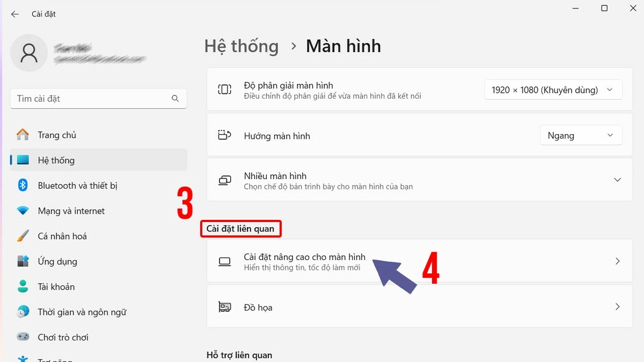The height and width of the screenshot is (362, 644).
Task: Click the Mạng và internet globe icon
Action: (24, 211)
